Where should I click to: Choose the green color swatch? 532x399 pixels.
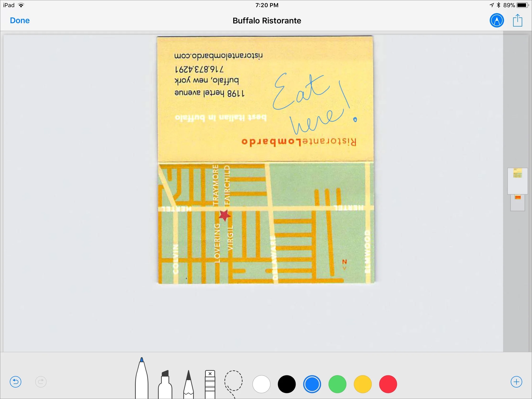click(x=337, y=384)
